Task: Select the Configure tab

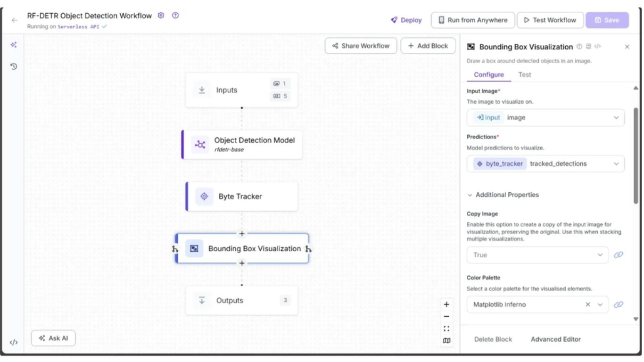Action: point(488,74)
